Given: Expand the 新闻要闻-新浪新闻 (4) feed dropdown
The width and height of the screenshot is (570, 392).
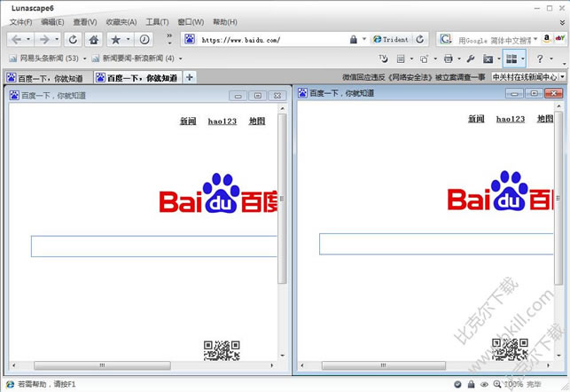Looking at the screenshot, I should [180, 59].
